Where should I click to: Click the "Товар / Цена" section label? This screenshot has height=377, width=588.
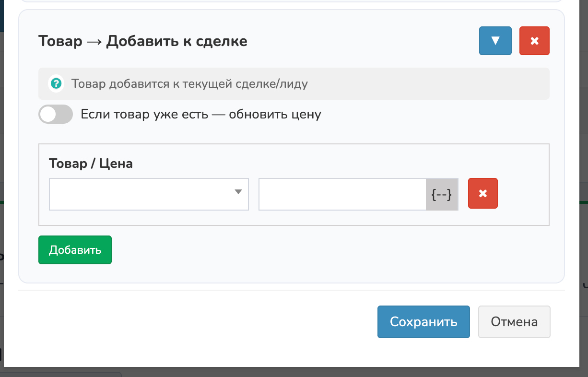point(91,164)
